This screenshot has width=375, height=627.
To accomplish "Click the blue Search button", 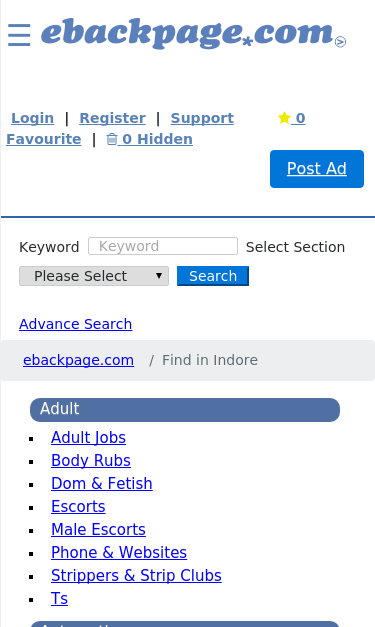I will 213,276.
